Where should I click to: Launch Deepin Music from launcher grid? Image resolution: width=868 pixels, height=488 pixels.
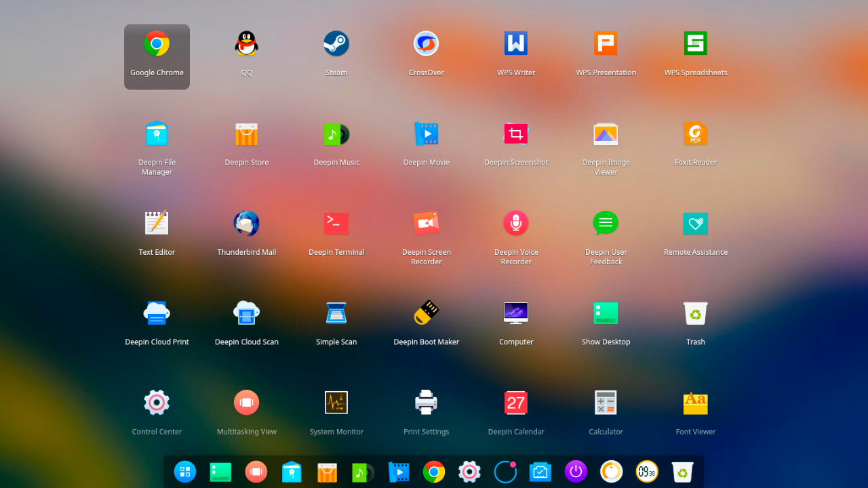pyautogui.click(x=336, y=134)
